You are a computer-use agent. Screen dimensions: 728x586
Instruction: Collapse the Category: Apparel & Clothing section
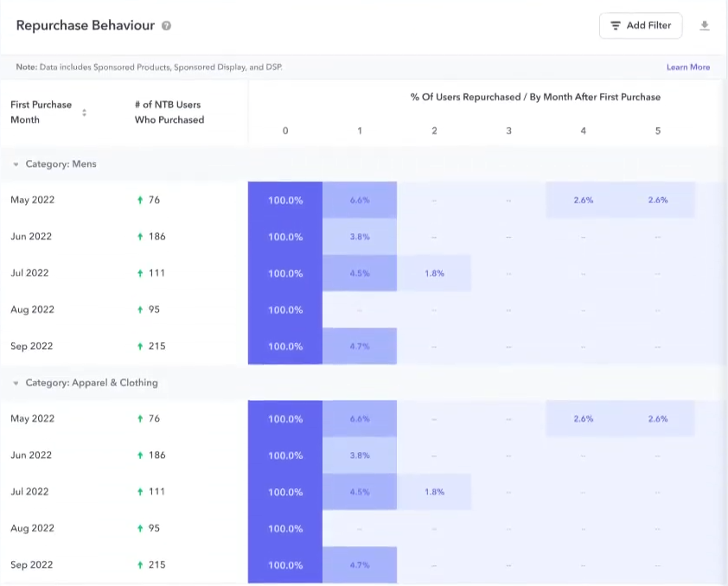coord(16,383)
